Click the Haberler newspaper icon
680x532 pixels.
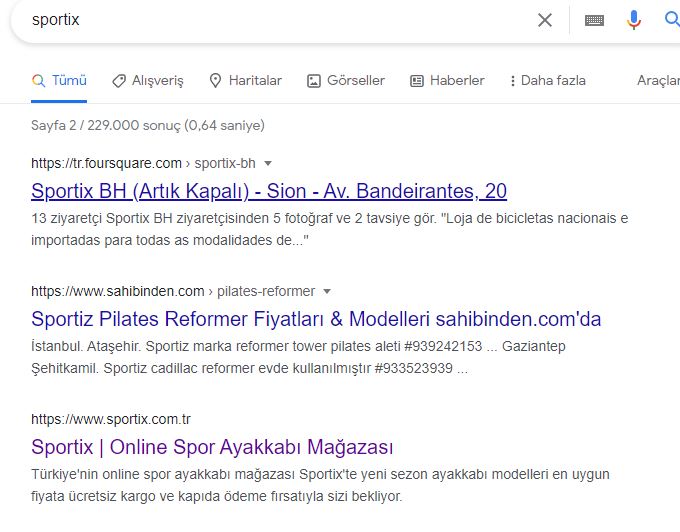(417, 81)
